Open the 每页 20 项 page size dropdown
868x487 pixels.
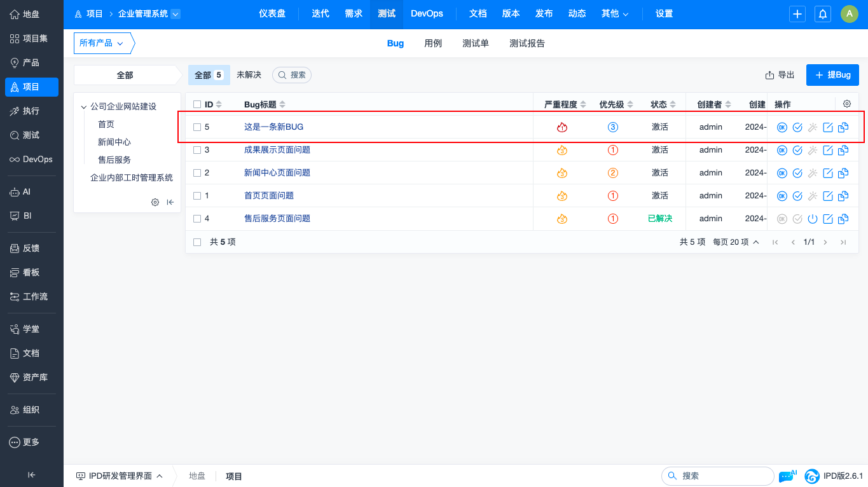(x=736, y=242)
